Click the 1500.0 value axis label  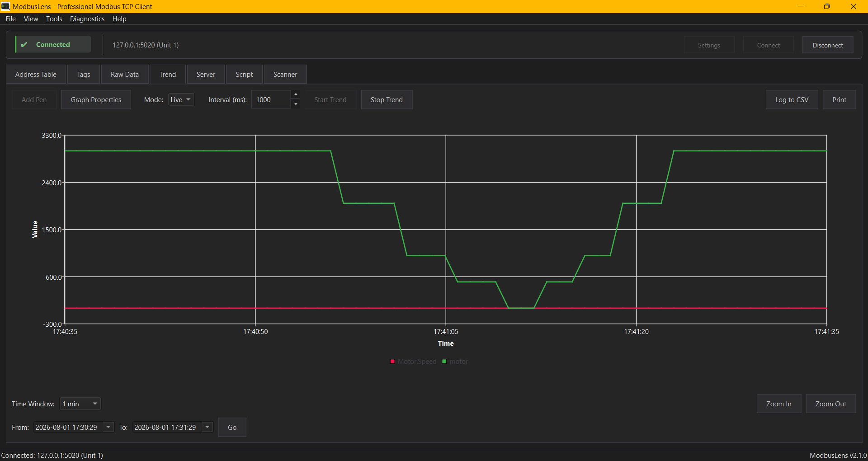(x=52, y=230)
